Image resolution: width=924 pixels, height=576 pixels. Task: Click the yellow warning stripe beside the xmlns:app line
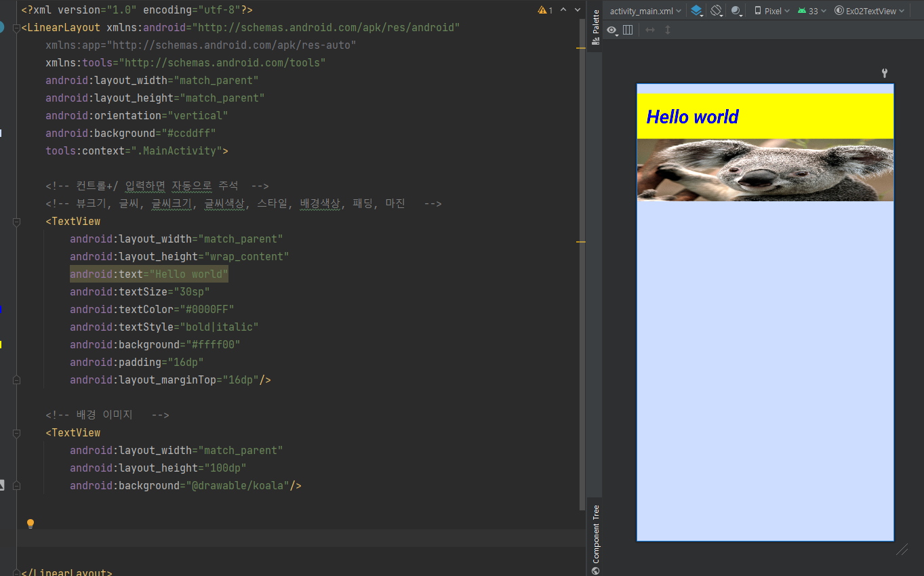point(580,48)
